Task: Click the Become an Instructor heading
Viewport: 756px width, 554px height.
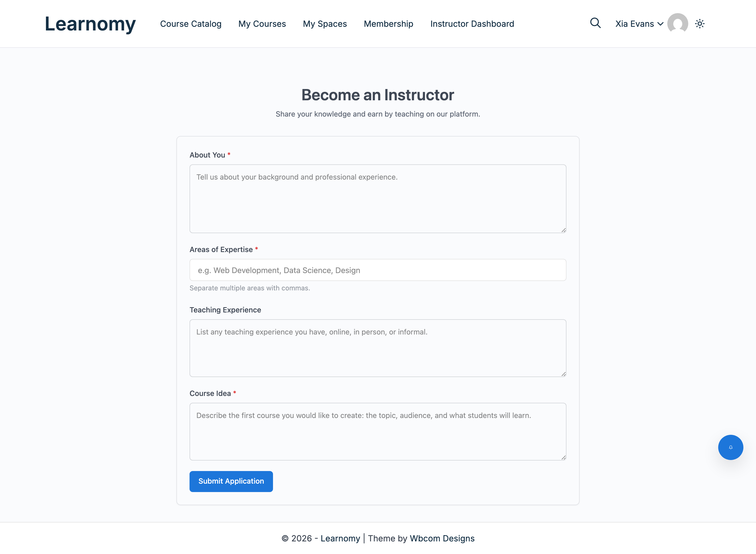Action: (x=378, y=95)
